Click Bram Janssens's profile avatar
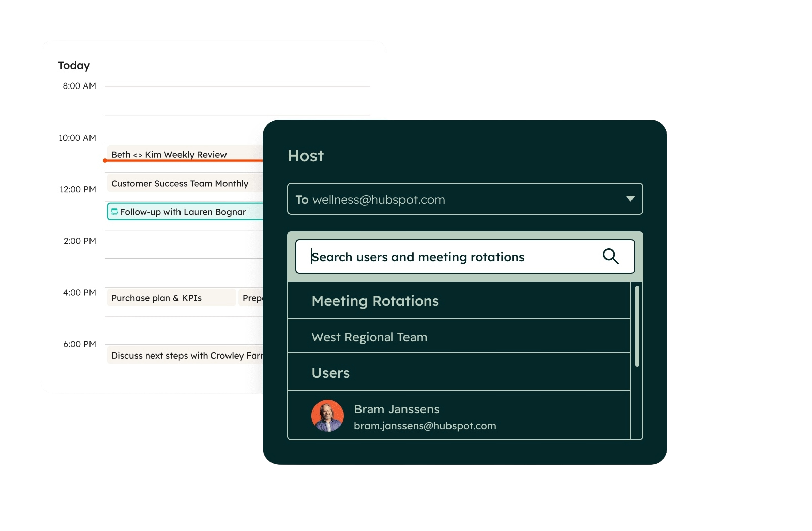812x531 pixels. tap(328, 416)
